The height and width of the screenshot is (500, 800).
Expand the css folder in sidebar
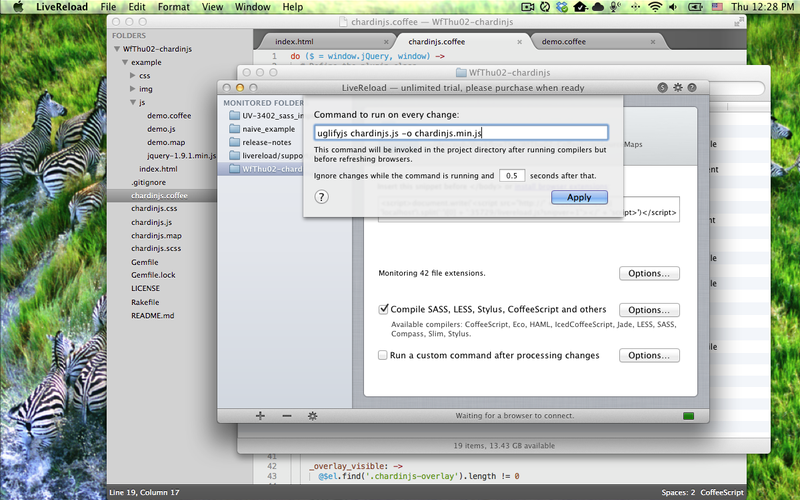[x=133, y=76]
